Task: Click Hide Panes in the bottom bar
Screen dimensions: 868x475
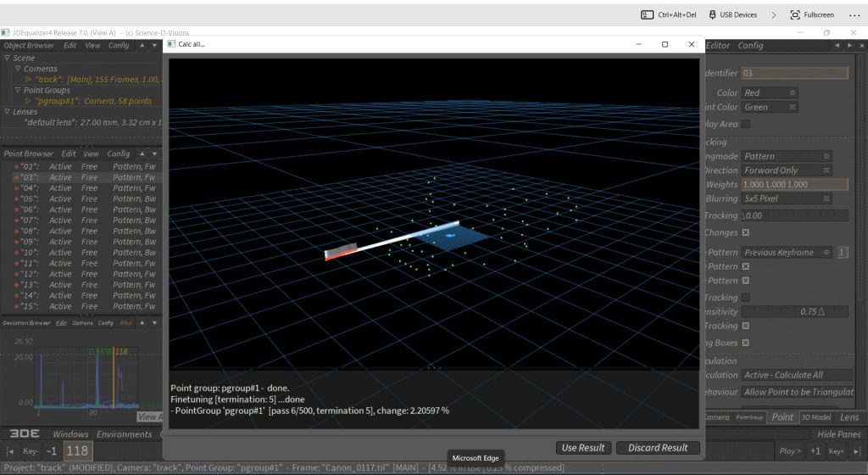Action: 838,434
